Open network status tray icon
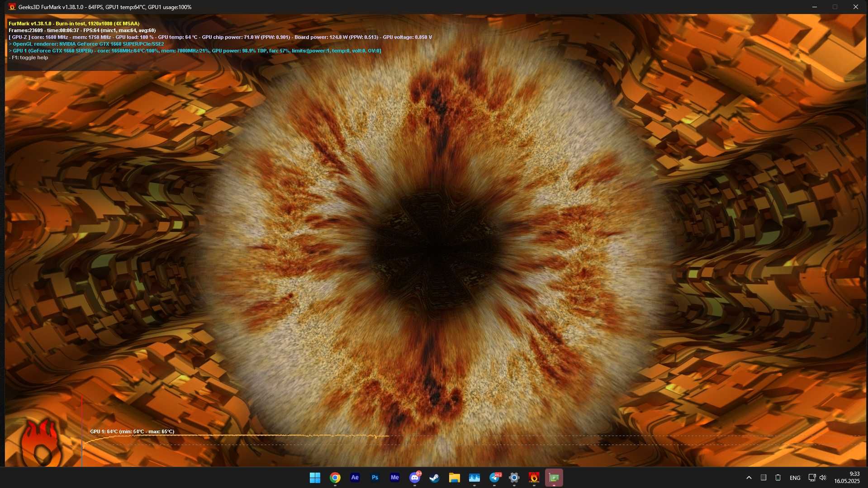 tap(812, 478)
